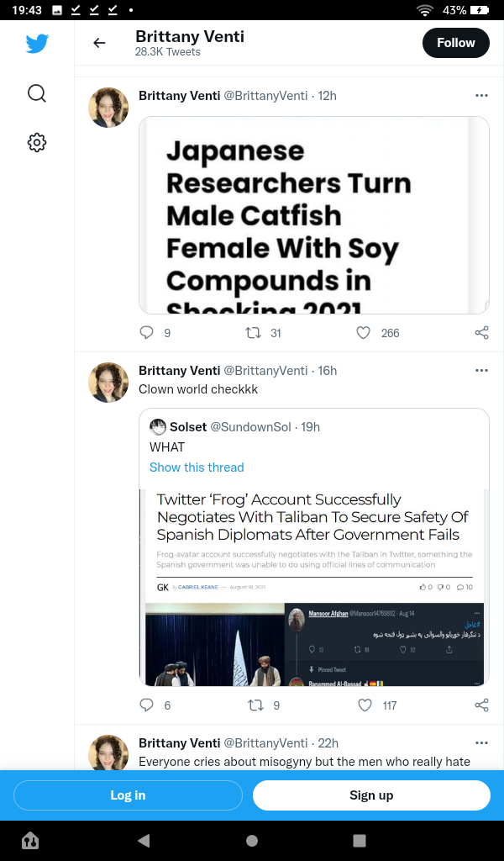Retweet the tweet with 31 retweets

point(253,333)
